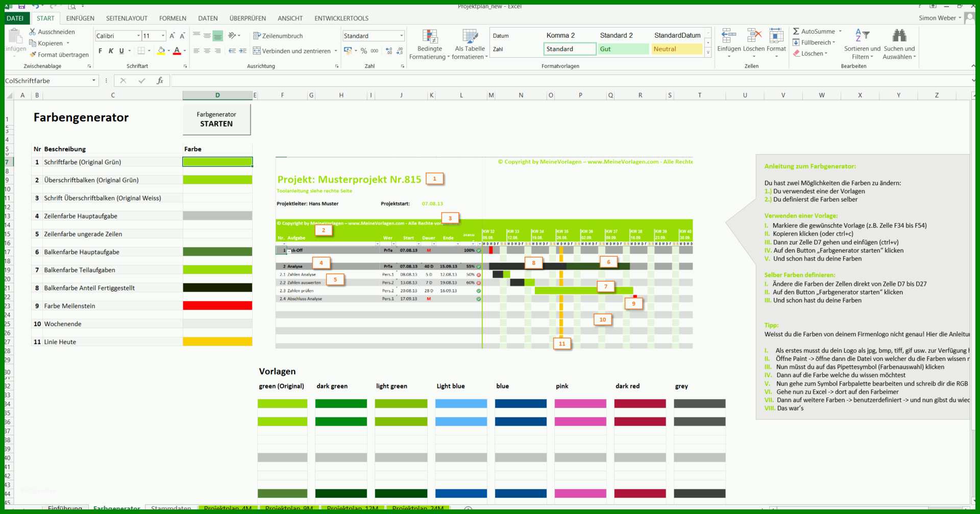Toggle center horizontal alignment

click(207, 51)
